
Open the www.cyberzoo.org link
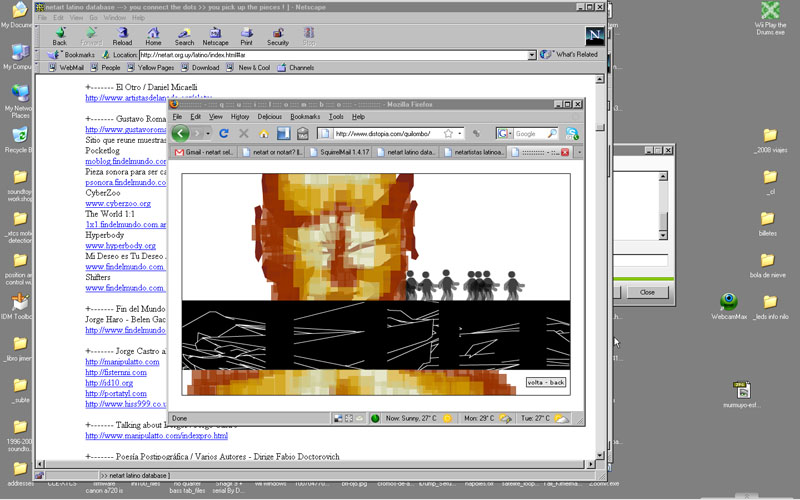click(118, 203)
